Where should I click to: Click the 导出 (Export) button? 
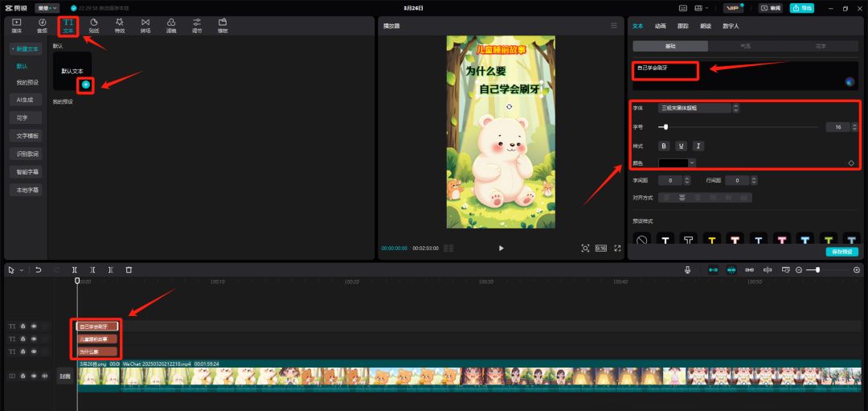point(801,8)
